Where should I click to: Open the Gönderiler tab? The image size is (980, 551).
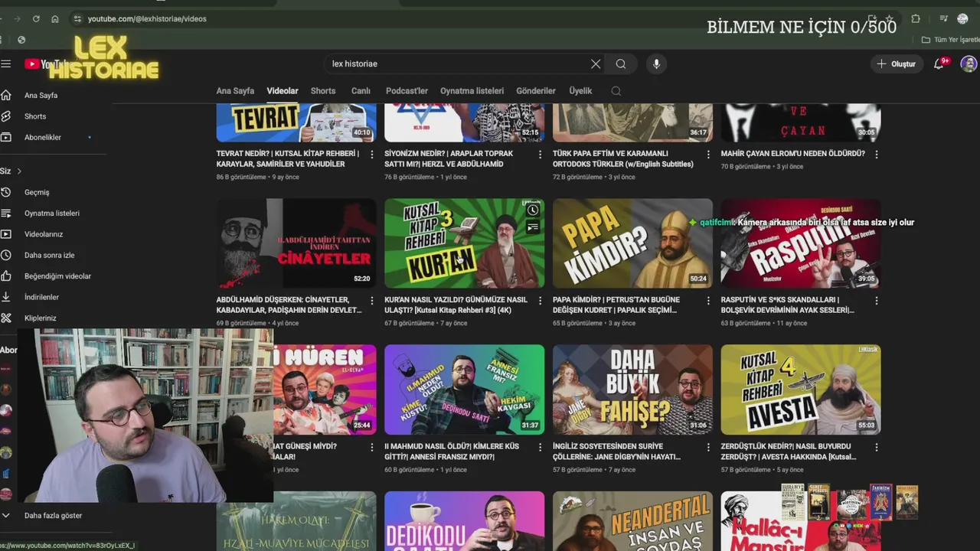click(536, 91)
